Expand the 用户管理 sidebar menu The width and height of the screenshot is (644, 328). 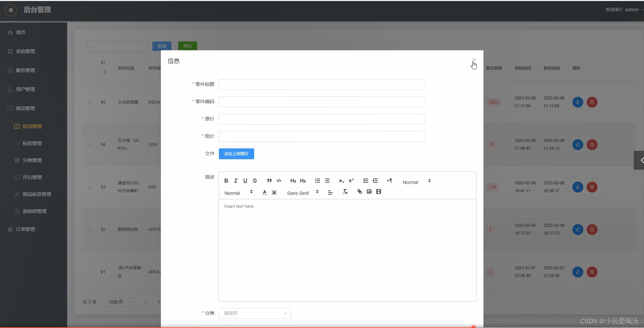tap(34, 89)
